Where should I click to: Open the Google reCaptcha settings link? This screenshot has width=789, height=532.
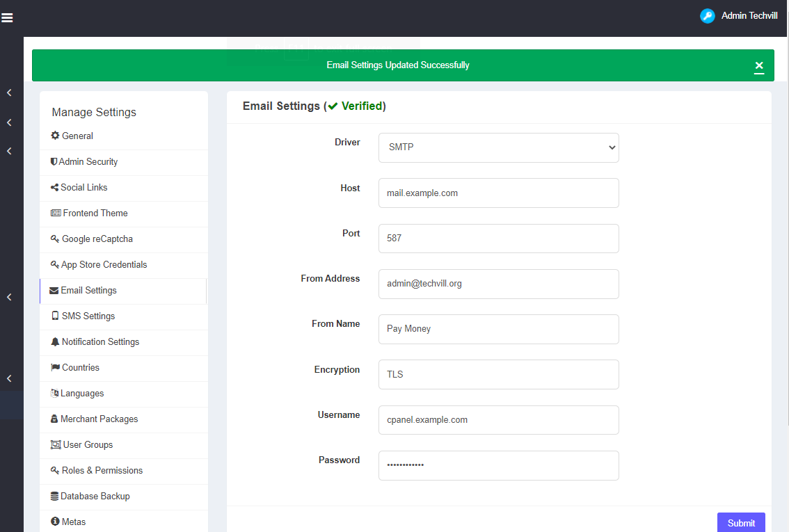97,239
